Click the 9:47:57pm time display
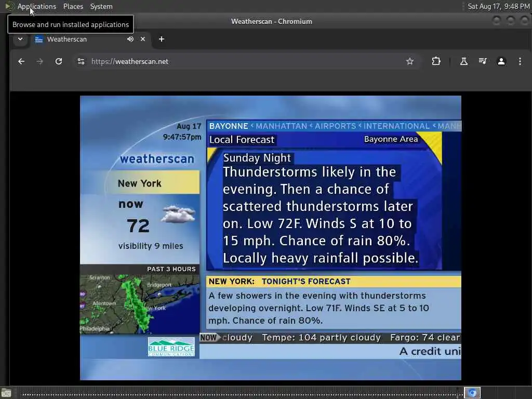The image size is (532, 399). point(182,137)
